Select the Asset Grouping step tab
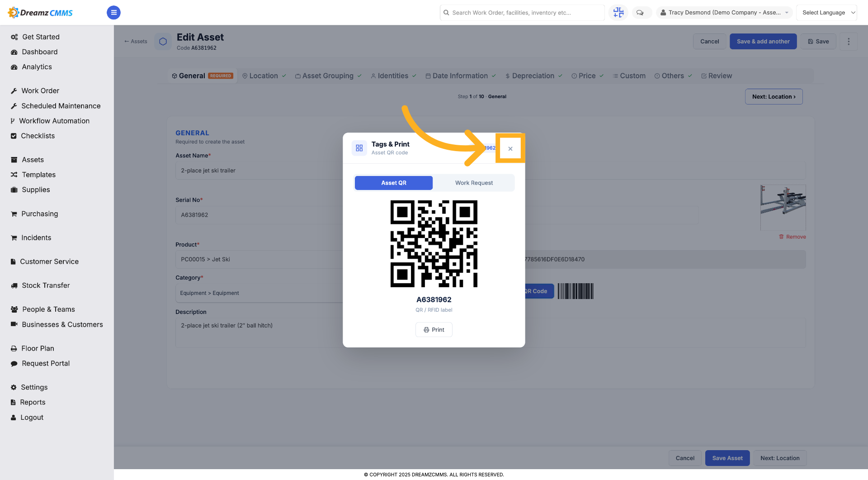 (328, 76)
